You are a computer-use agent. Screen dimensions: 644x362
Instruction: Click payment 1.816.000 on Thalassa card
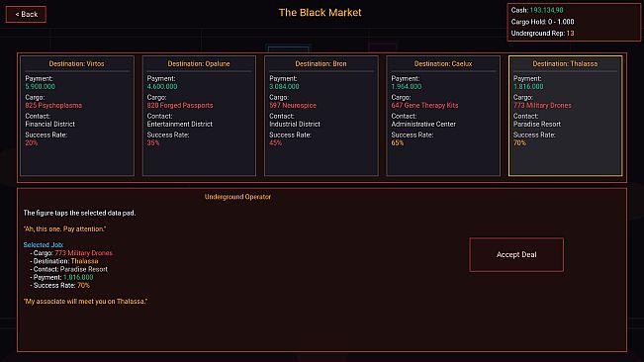point(528,87)
